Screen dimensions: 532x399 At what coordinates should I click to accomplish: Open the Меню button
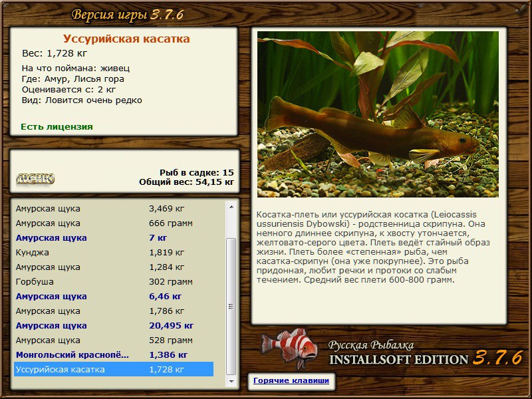click(35, 179)
